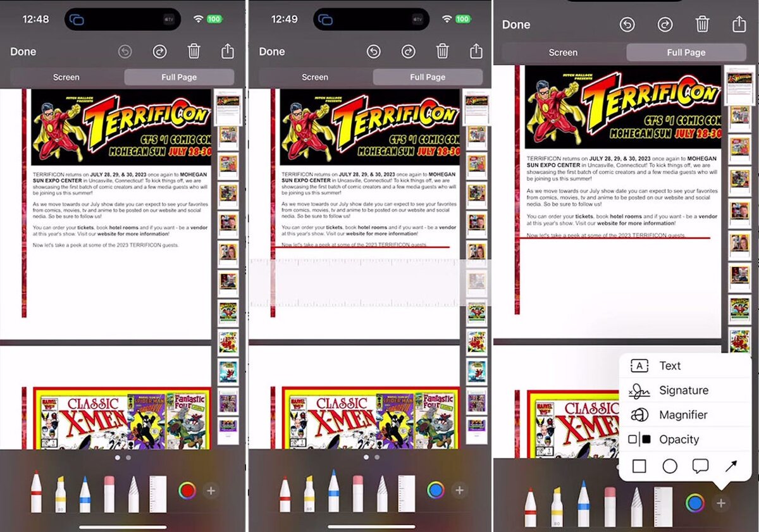Insert speech bubble shape from popup menu
Image resolution: width=759 pixels, height=532 pixels.
click(x=700, y=467)
